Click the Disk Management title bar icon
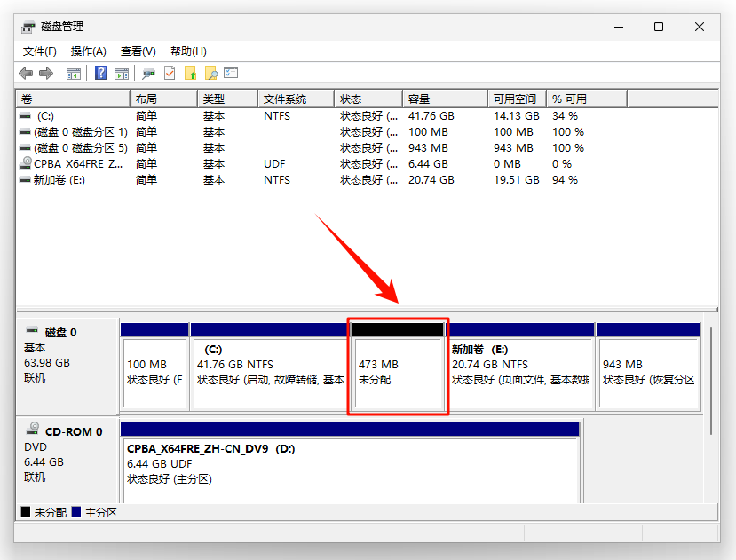Image resolution: width=736 pixels, height=560 pixels. click(x=28, y=28)
